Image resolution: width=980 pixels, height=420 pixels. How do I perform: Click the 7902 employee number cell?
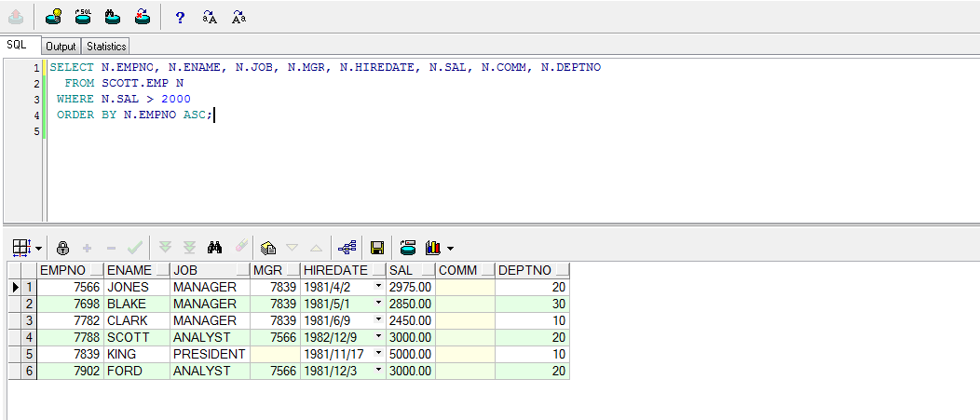[x=71, y=372]
